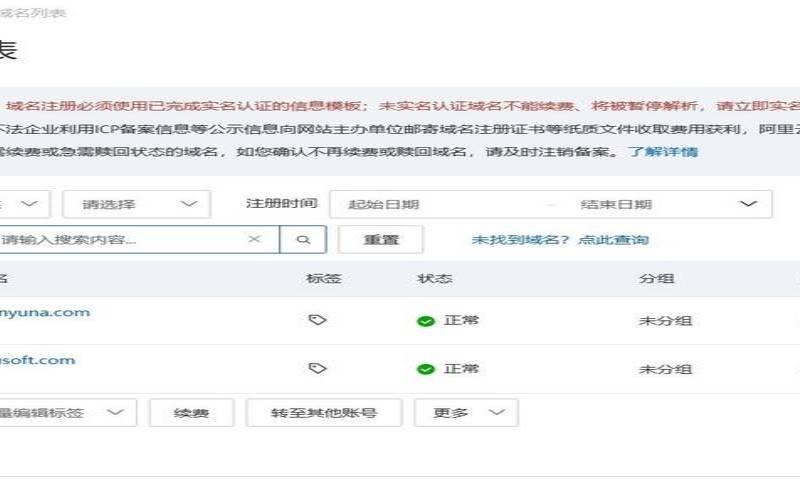Click the 分组 column header
This screenshot has height=500, width=800.
click(657, 279)
